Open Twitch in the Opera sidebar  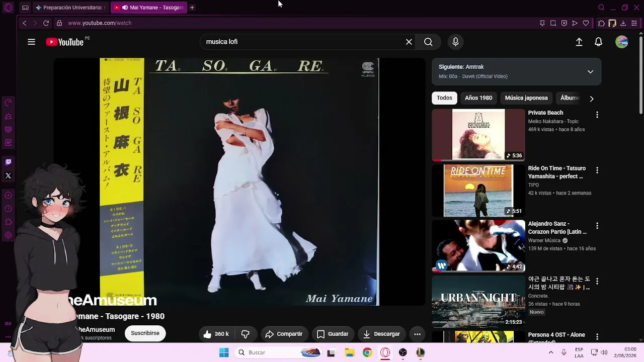pyautogui.click(x=8, y=162)
